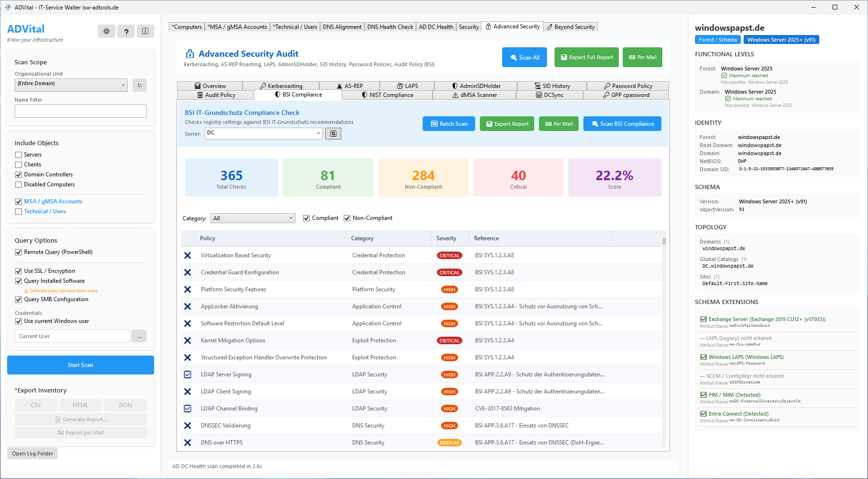The image size is (868, 479).
Task: Switch to the Kerberoasting sub-tab
Action: (281, 86)
